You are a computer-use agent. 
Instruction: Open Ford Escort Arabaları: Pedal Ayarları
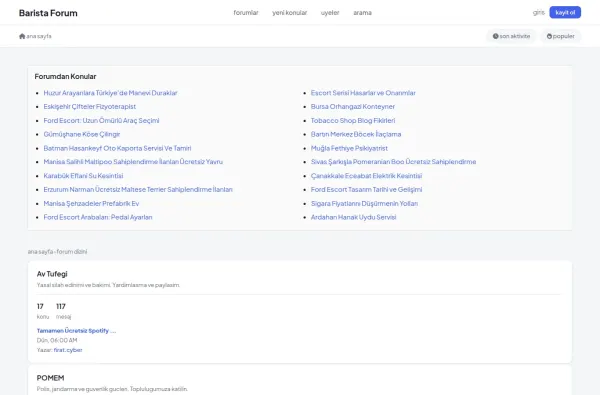[98, 217]
